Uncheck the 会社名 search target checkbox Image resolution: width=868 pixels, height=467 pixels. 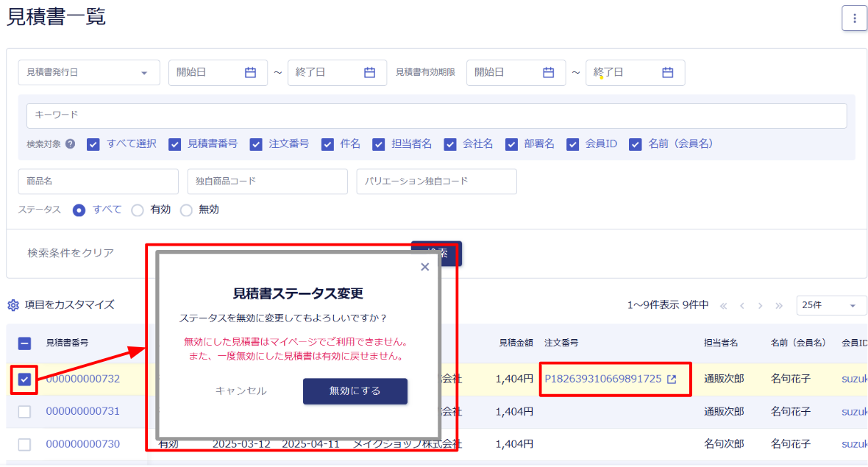449,143
